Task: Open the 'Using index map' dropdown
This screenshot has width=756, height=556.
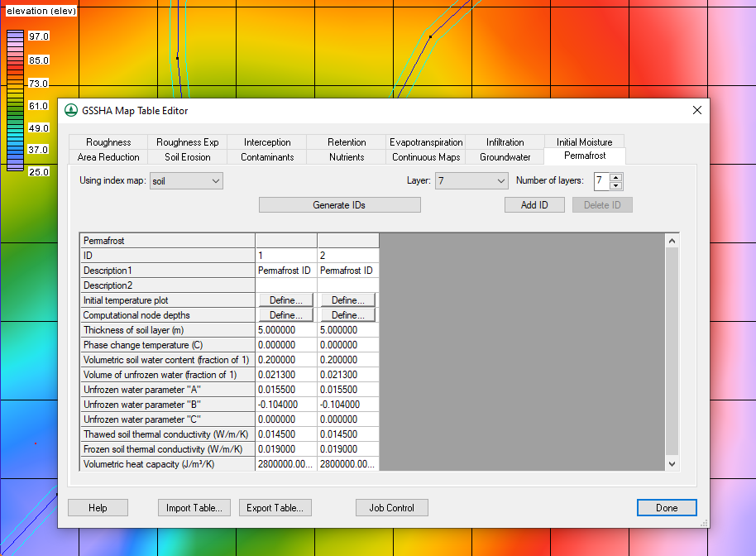Action: (x=185, y=180)
